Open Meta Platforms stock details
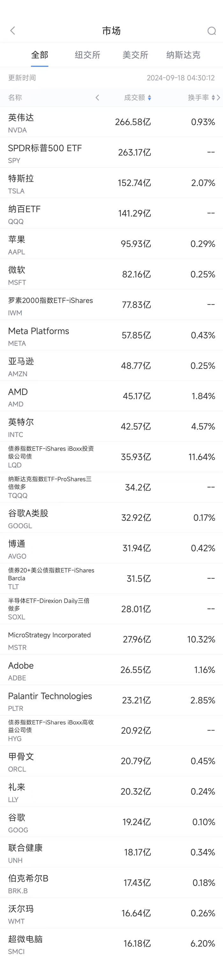223x980 pixels. coord(111,335)
